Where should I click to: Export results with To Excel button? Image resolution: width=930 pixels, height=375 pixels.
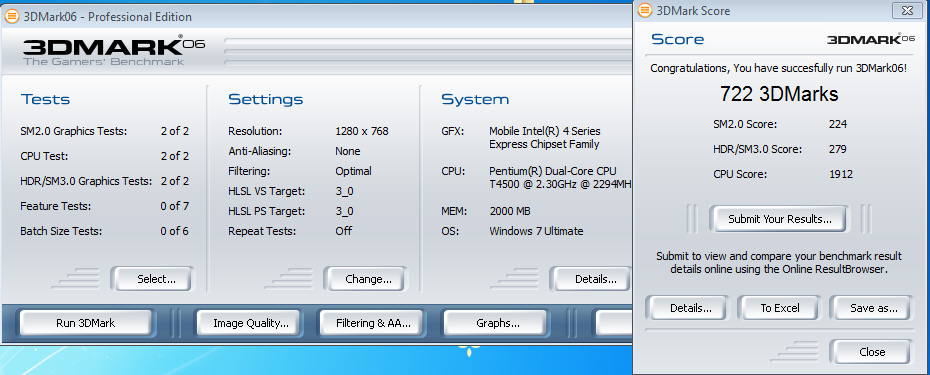pyautogui.click(x=779, y=308)
